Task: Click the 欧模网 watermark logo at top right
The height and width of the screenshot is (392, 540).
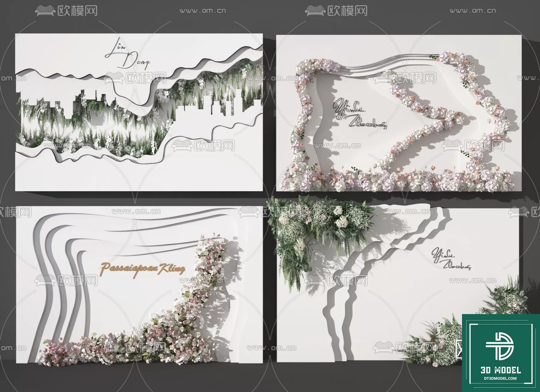Action: coord(337,11)
